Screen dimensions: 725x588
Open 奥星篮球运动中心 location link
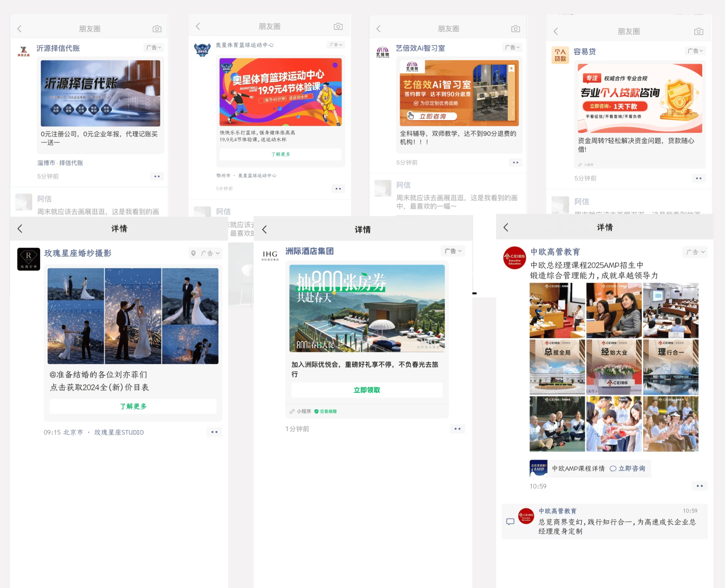257,176
